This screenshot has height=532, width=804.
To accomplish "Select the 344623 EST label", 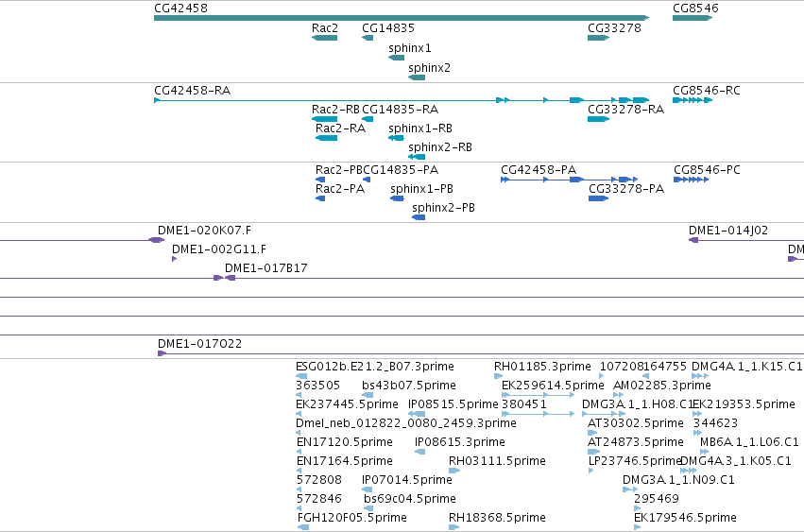I will pos(715,423).
